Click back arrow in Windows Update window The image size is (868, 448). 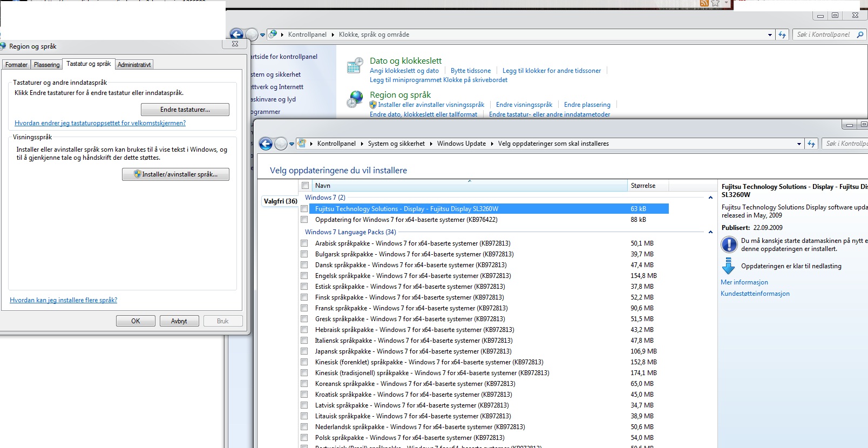266,144
